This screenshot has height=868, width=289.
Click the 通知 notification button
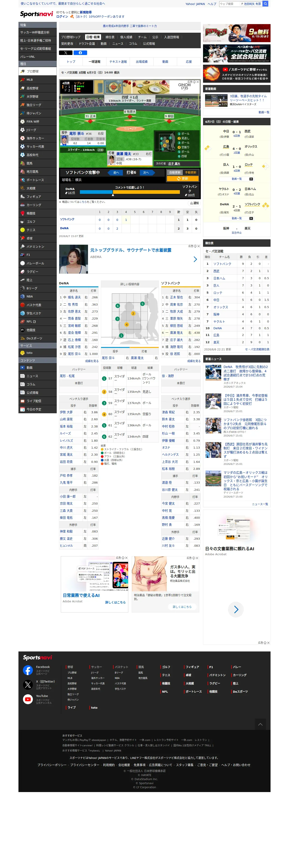(x=194, y=203)
